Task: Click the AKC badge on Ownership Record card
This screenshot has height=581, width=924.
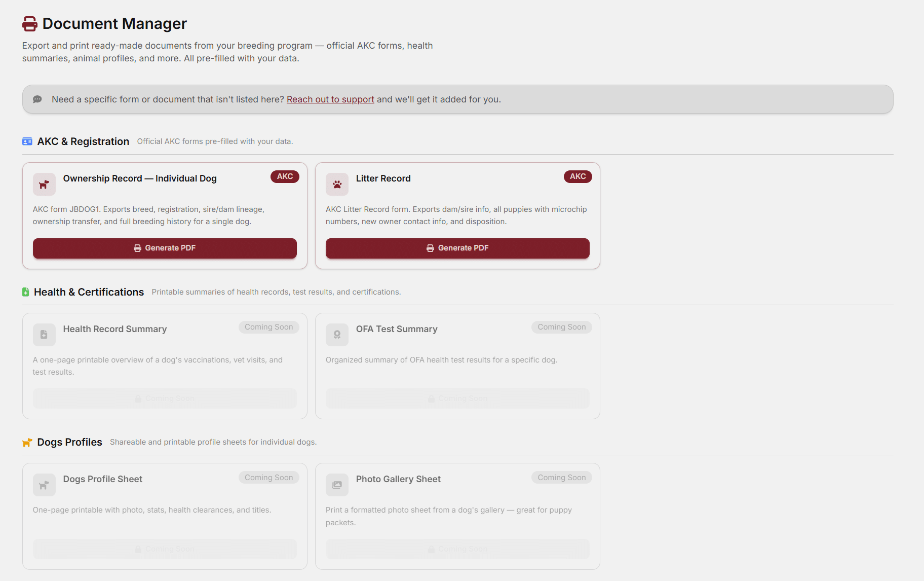Action: (x=285, y=176)
